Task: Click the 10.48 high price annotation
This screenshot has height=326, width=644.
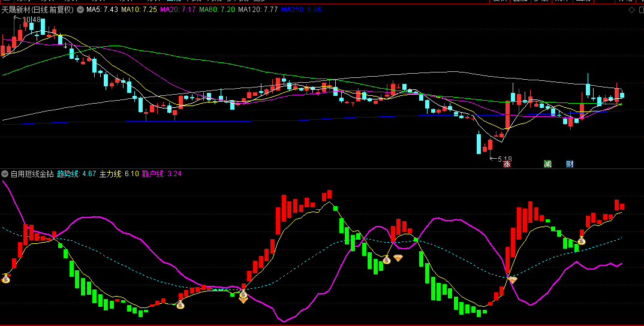Action: tap(31, 20)
